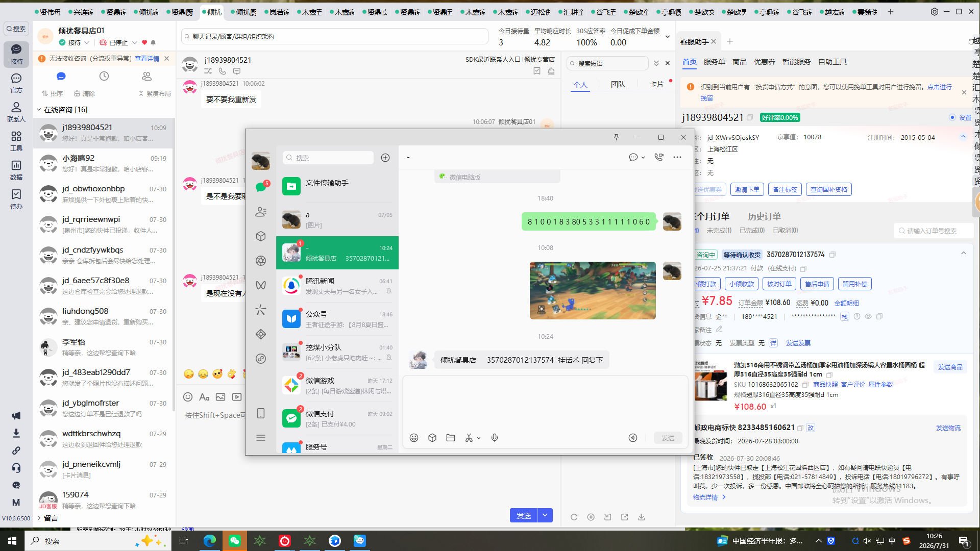The height and width of the screenshot is (551, 980).
Task: Take a screenshot with WeChat scissors tool
Action: tap(469, 438)
